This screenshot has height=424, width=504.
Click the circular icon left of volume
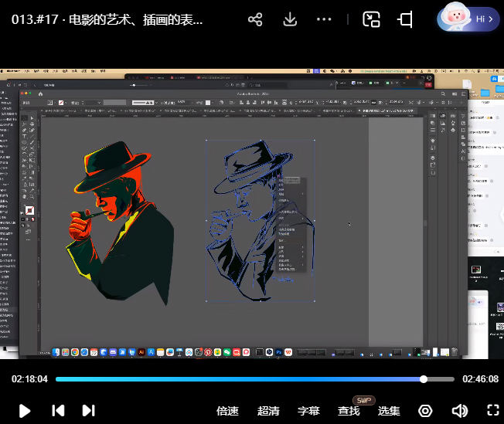(x=425, y=411)
